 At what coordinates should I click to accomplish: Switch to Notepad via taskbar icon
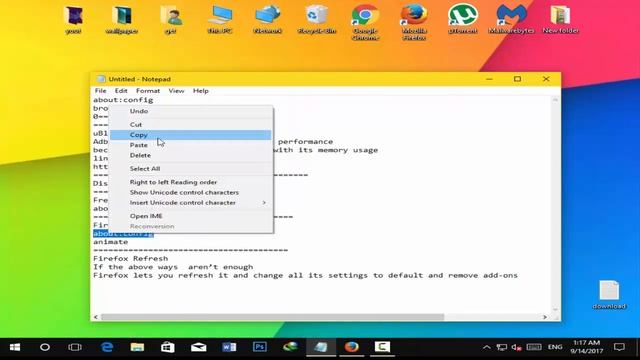(321, 347)
